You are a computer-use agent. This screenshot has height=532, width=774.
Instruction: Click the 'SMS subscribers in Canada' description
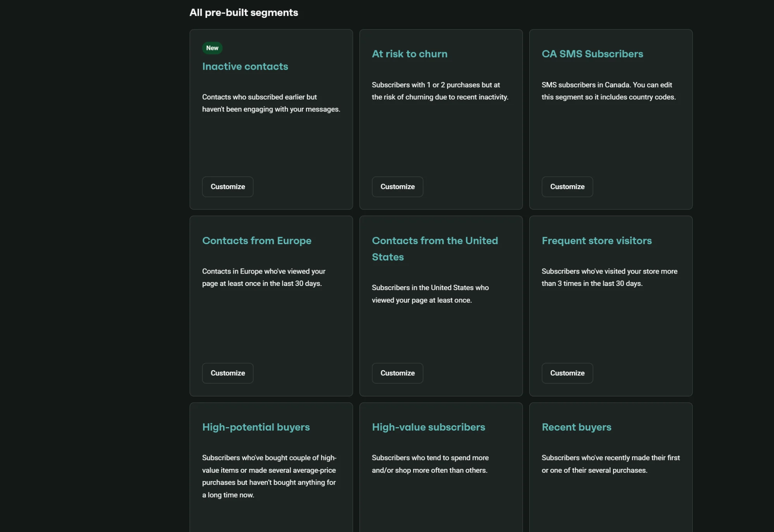[609, 91]
